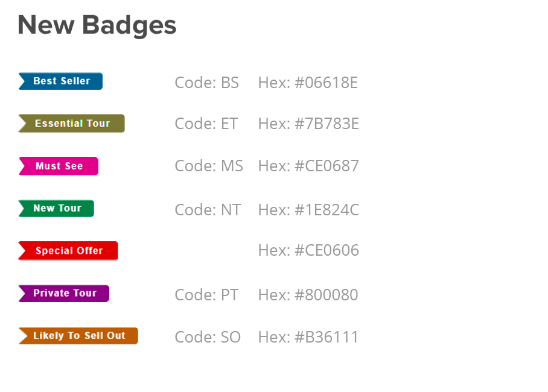Image resolution: width=548 pixels, height=392 pixels.
Task: Select the Code: PT label
Action: pyautogui.click(x=206, y=295)
